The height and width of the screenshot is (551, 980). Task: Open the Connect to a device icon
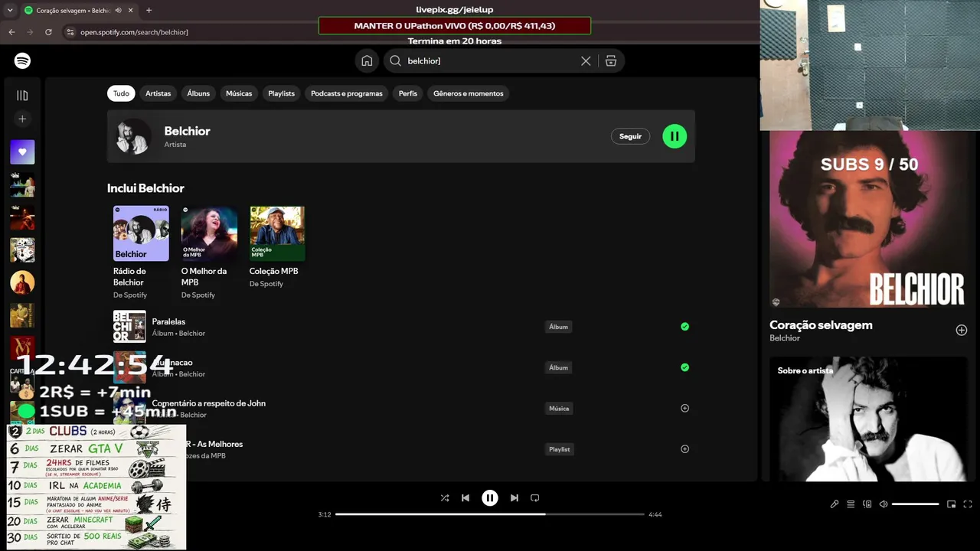click(x=867, y=504)
